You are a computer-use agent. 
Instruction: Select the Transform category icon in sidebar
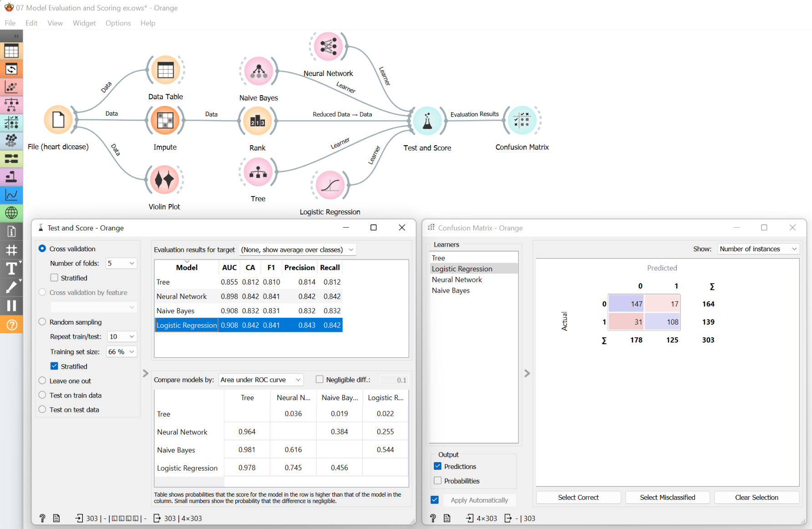11,69
